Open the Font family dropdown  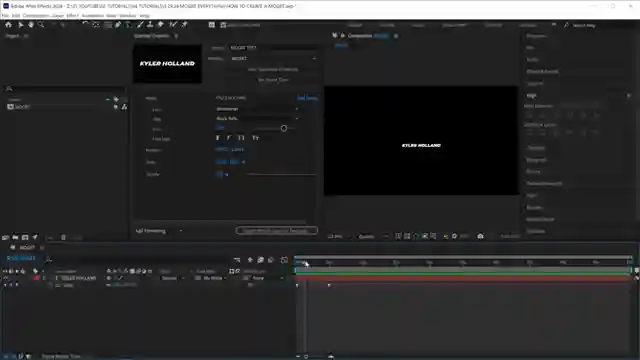click(x=257, y=109)
